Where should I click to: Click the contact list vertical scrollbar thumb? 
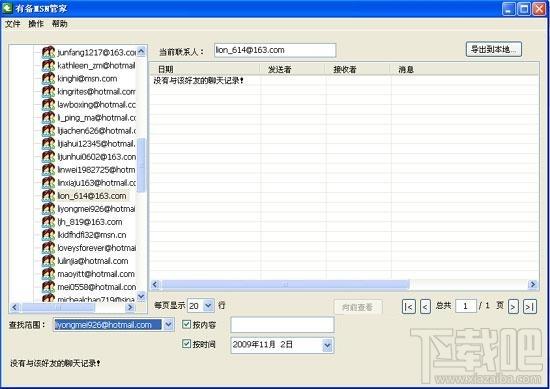point(141,165)
